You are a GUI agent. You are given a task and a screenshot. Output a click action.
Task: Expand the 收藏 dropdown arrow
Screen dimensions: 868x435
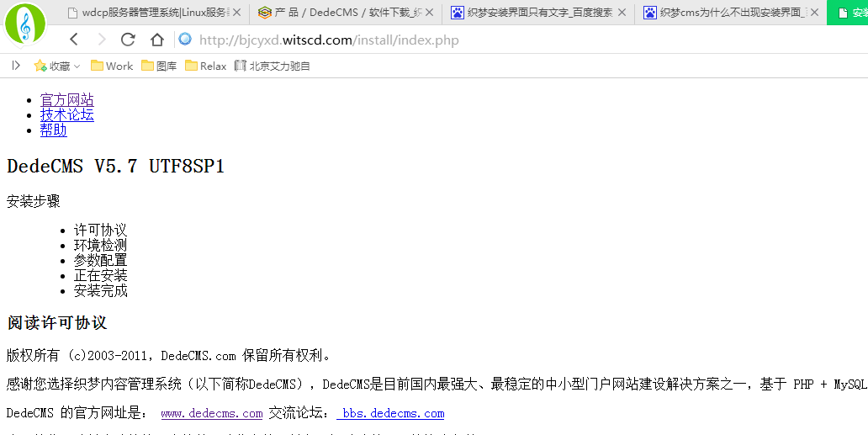[77, 66]
